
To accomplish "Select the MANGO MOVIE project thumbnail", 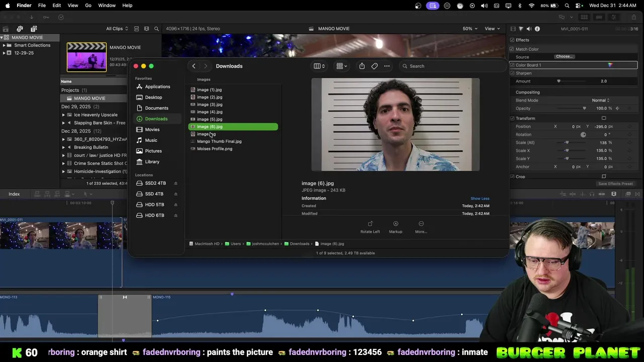I will tap(87, 57).
